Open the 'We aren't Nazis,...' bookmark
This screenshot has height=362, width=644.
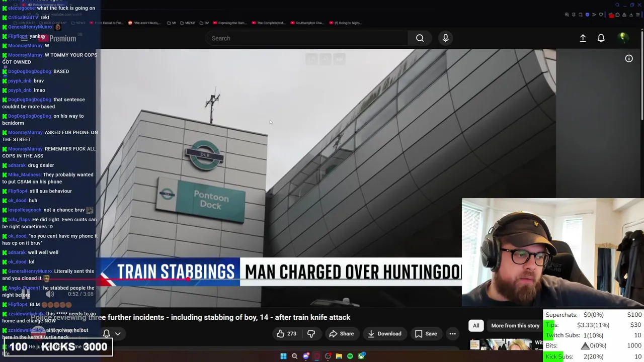145,23
